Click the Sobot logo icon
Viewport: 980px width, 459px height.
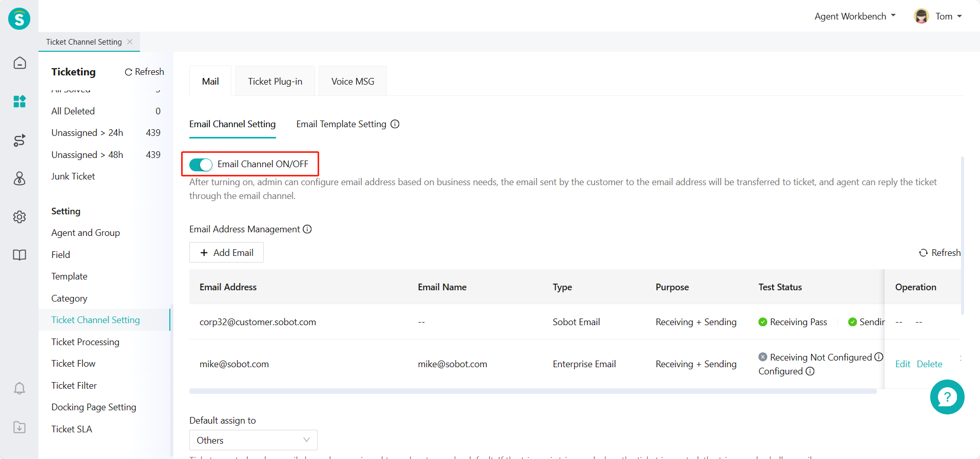(19, 19)
